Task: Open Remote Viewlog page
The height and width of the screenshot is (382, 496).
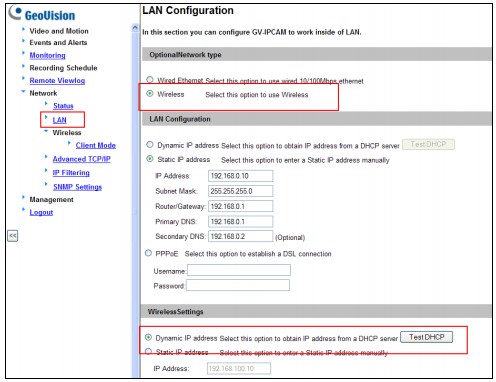Action: pos(57,81)
